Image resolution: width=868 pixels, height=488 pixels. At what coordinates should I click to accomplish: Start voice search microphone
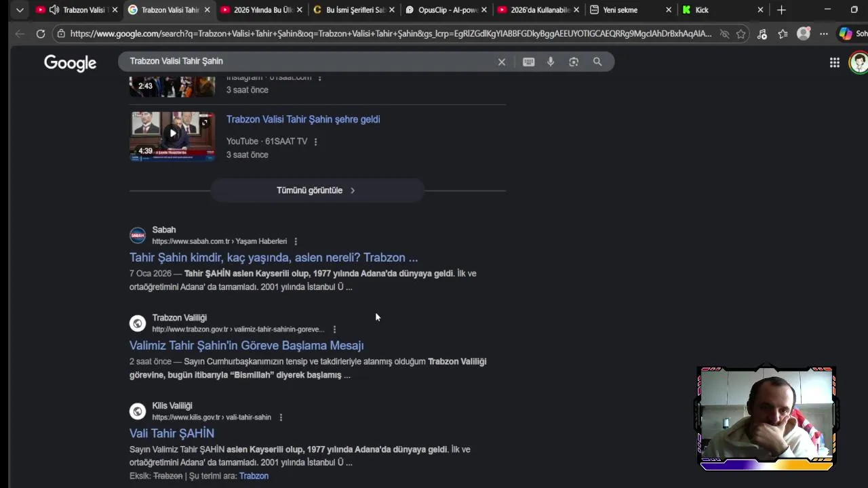[x=551, y=62]
